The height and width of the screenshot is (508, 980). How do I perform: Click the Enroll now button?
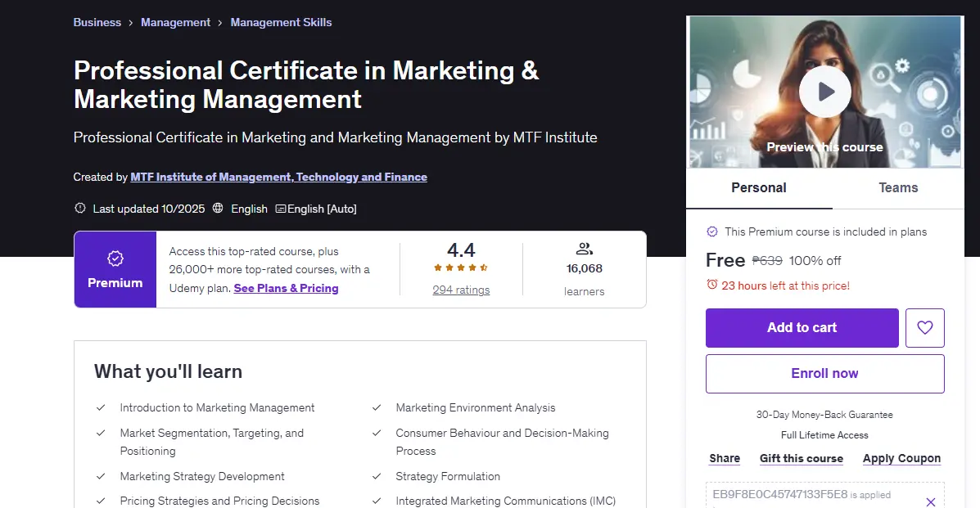point(825,374)
